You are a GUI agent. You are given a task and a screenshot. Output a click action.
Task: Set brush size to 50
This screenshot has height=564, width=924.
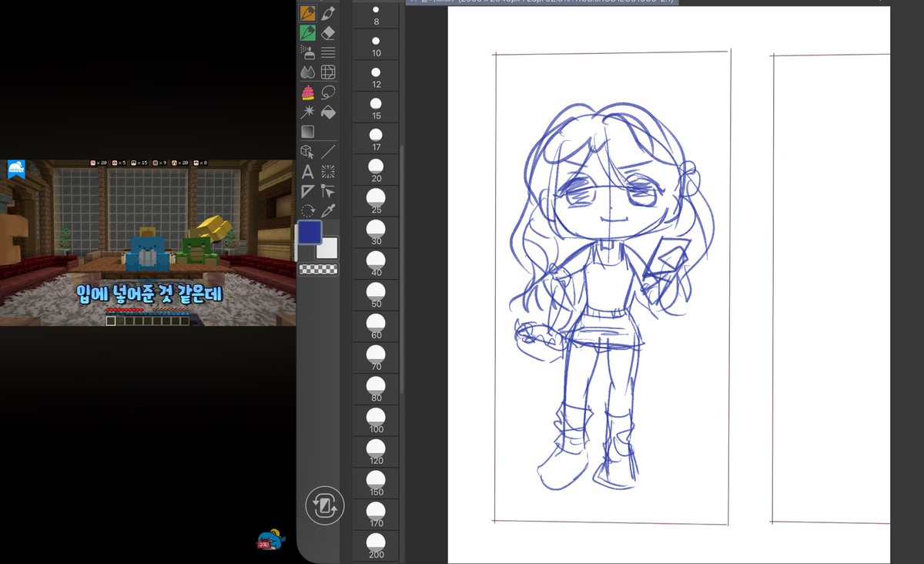pyautogui.click(x=376, y=295)
